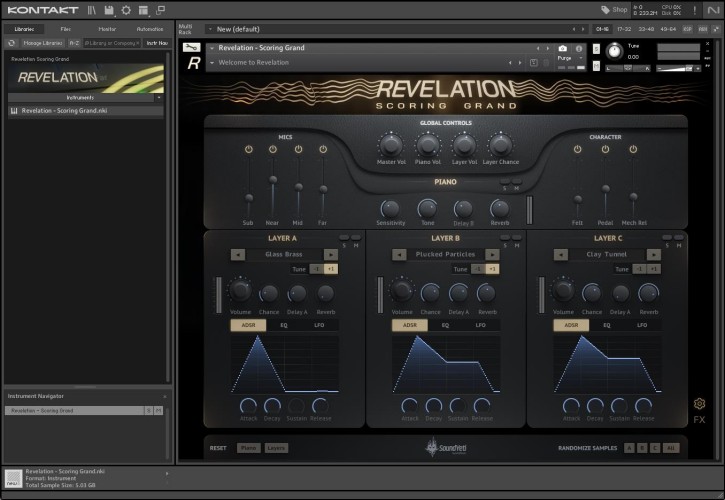Viewport: 725px width, 500px height.
Task: Click the settings gear above FX
Action: tap(699, 404)
